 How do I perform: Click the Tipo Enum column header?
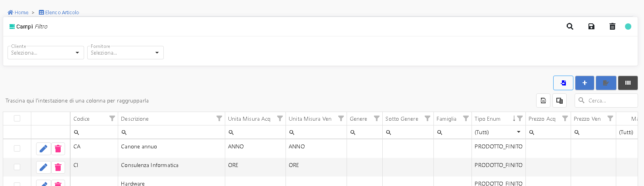click(x=487, y=119)
